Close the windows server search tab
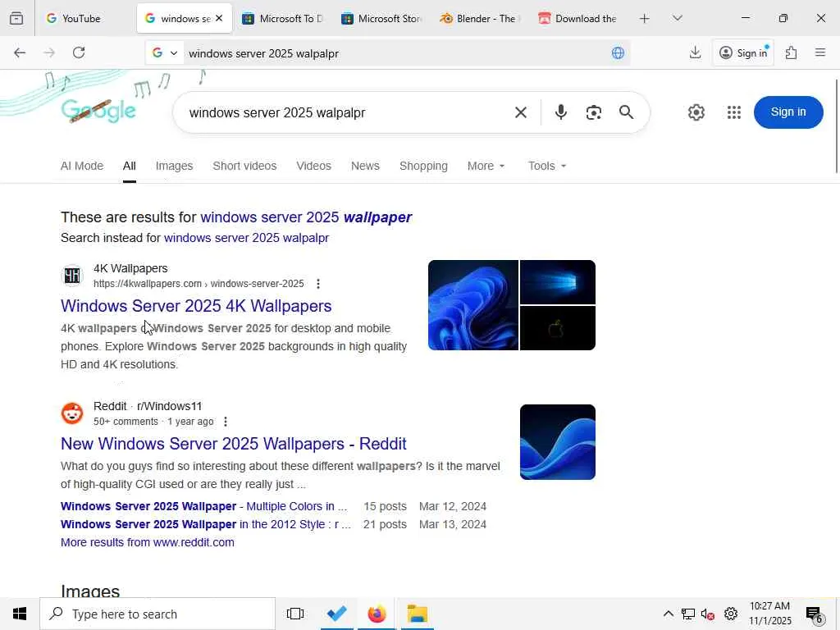Image resolution: width=840 pixels, height=630 pixels. (x=218, y=19)
